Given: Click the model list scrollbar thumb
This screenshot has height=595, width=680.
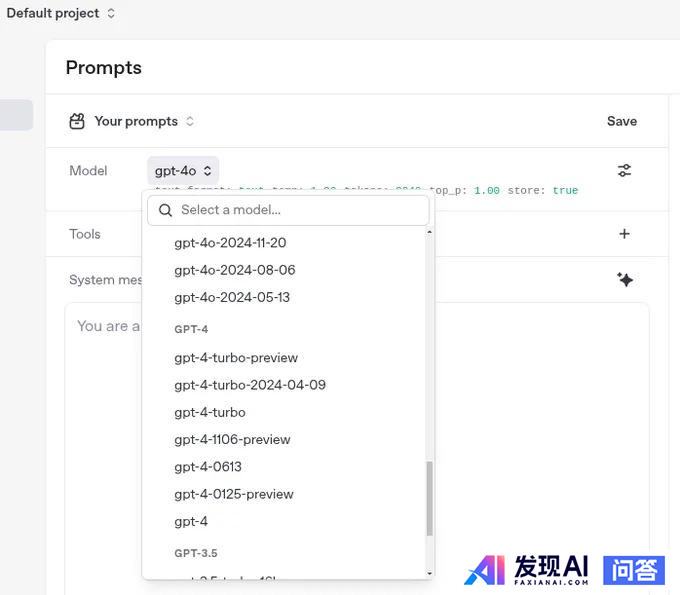Looking at the screenshot, I should (429, 499).
